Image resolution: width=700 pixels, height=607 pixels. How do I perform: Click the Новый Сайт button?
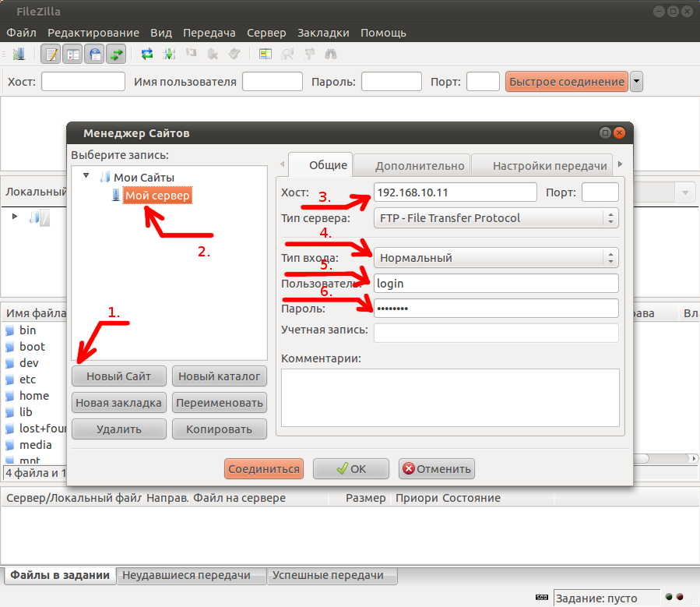coord(119,376)
